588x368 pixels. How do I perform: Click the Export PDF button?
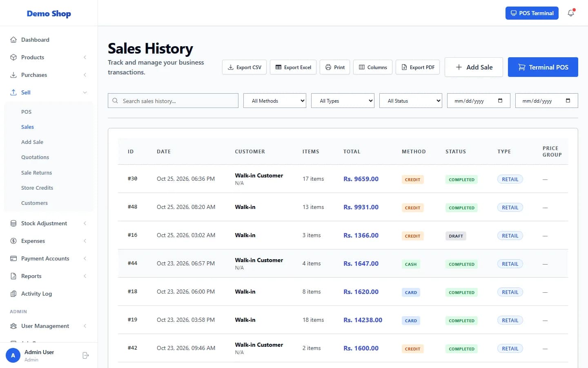tap(418, 67)
